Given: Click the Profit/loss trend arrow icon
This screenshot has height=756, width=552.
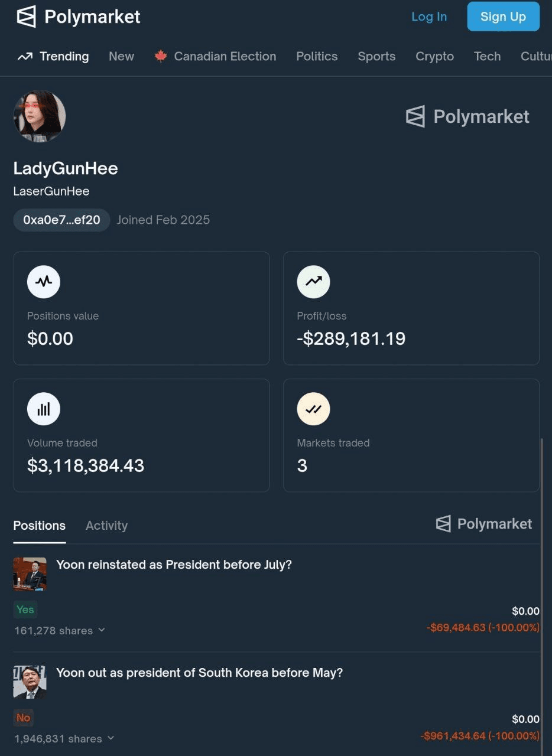Looking at the screenshot, I should [x=313, y=282].
